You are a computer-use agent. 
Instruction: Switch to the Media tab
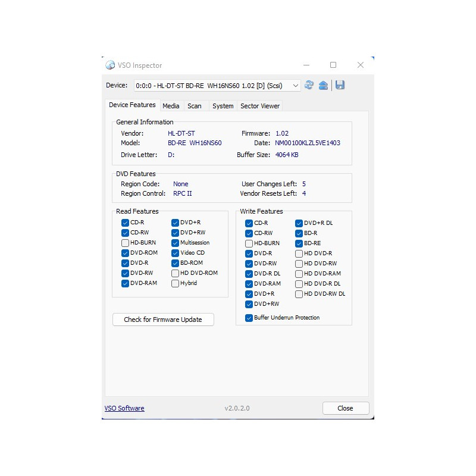pos(171,106)
